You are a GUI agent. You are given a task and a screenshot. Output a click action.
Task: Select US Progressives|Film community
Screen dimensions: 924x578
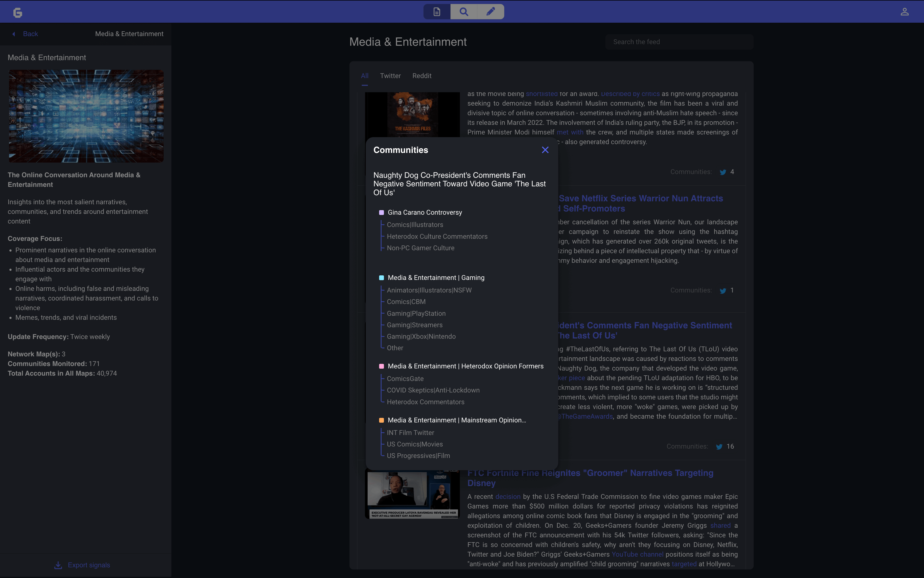coord(418,456)
